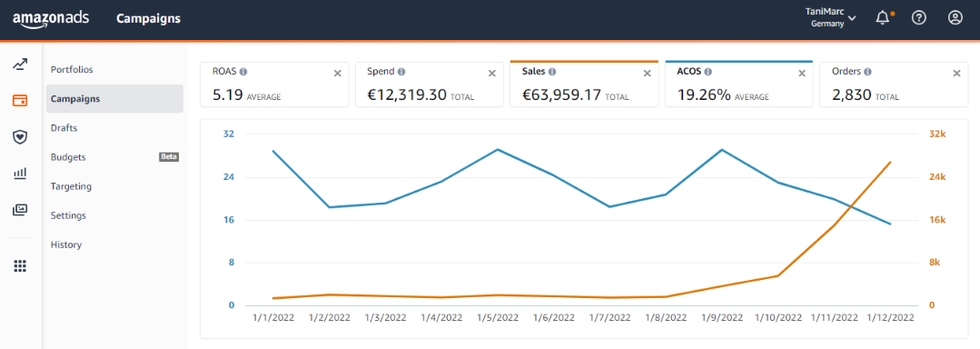Toggle the ROAS card on chart
Screen dimensions: 980x349
tap(274, 85)
